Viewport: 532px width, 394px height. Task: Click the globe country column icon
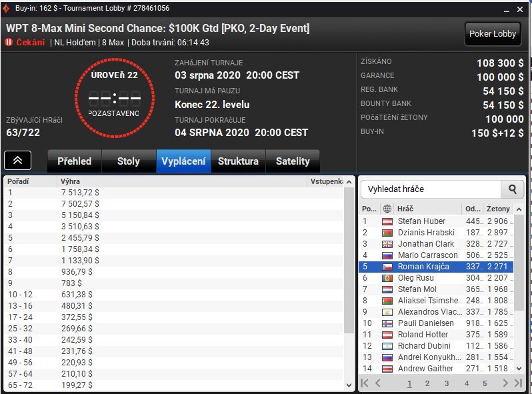tap(387, 209)
